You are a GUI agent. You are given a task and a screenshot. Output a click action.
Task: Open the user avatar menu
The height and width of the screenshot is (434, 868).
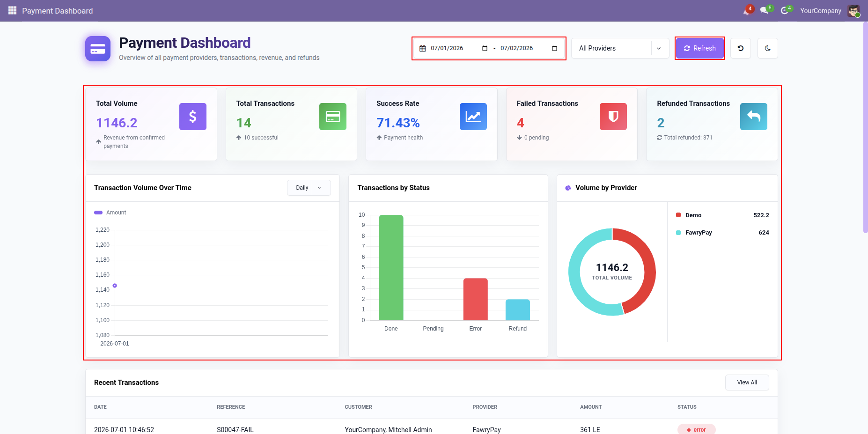pos(853,11)
